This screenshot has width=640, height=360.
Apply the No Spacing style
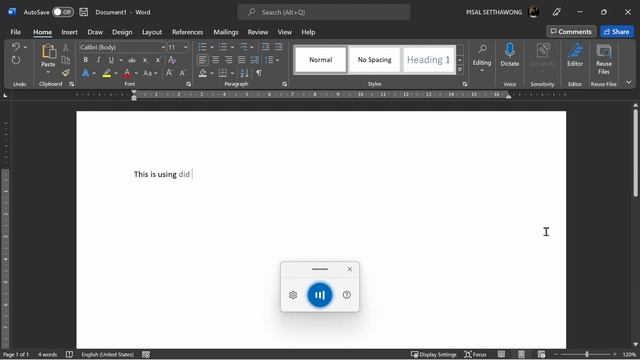(x=374, y=60)
